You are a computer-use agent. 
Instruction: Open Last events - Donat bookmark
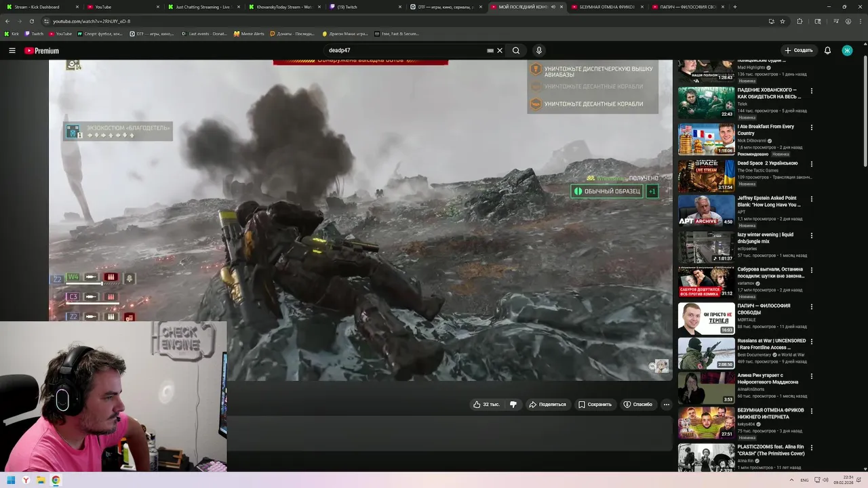tap(204, 33)
